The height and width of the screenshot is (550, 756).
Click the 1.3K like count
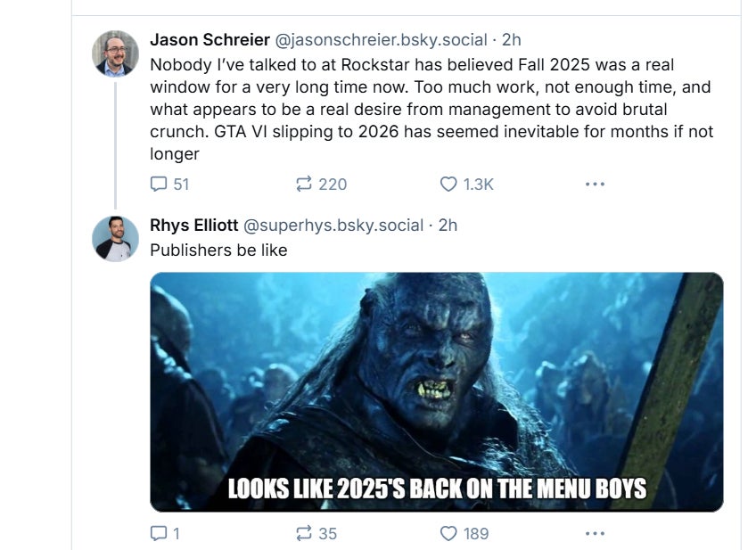click(x=479, y=185)
